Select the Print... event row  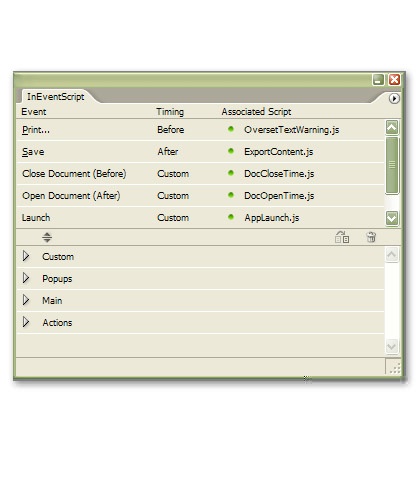[200, 130]
